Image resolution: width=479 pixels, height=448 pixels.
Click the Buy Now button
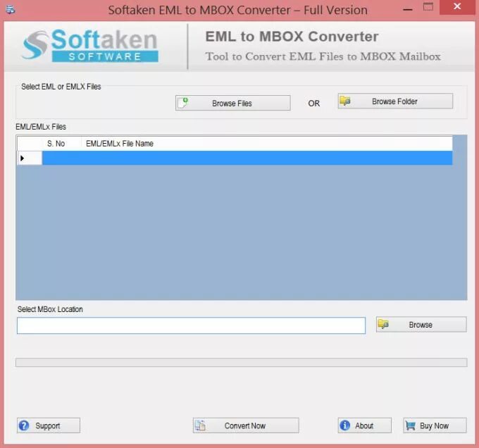point(435,425)
